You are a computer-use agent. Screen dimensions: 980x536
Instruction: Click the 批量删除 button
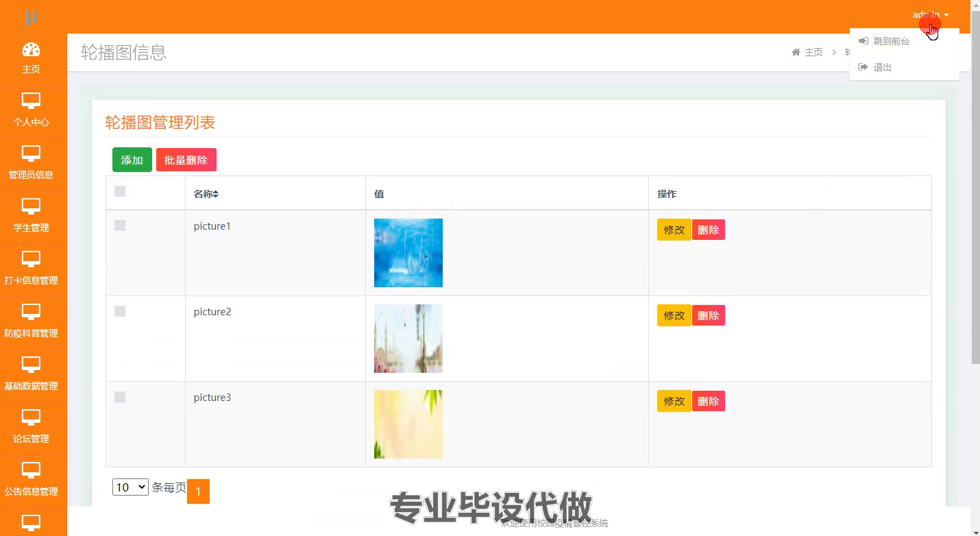(x=186, y=160)
